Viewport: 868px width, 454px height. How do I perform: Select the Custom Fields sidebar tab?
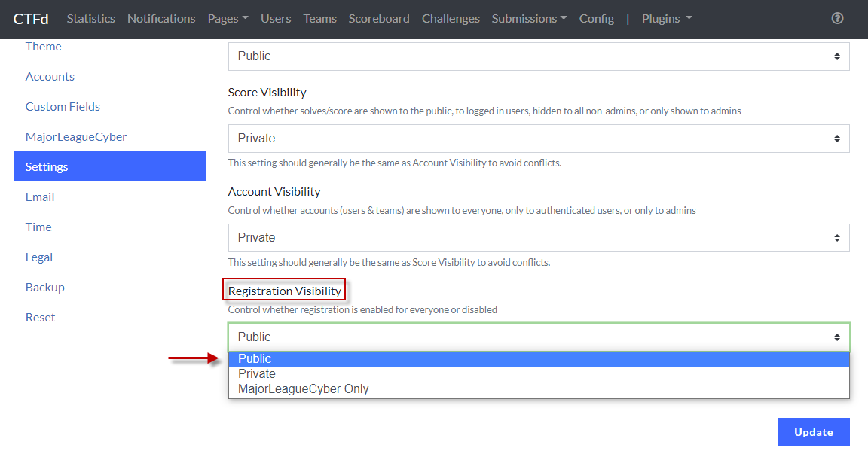pos(63,107)
